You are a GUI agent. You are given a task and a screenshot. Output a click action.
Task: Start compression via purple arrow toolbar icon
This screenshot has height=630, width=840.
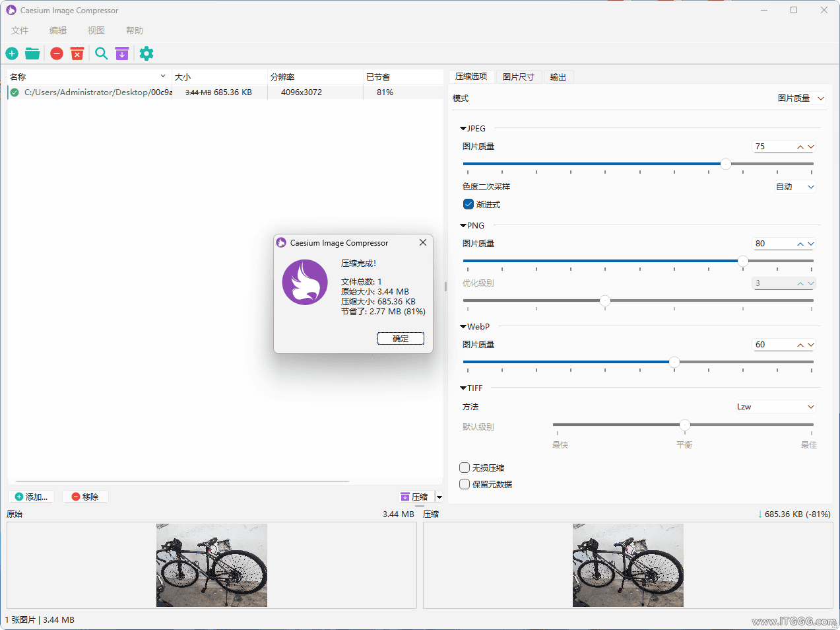122,53
